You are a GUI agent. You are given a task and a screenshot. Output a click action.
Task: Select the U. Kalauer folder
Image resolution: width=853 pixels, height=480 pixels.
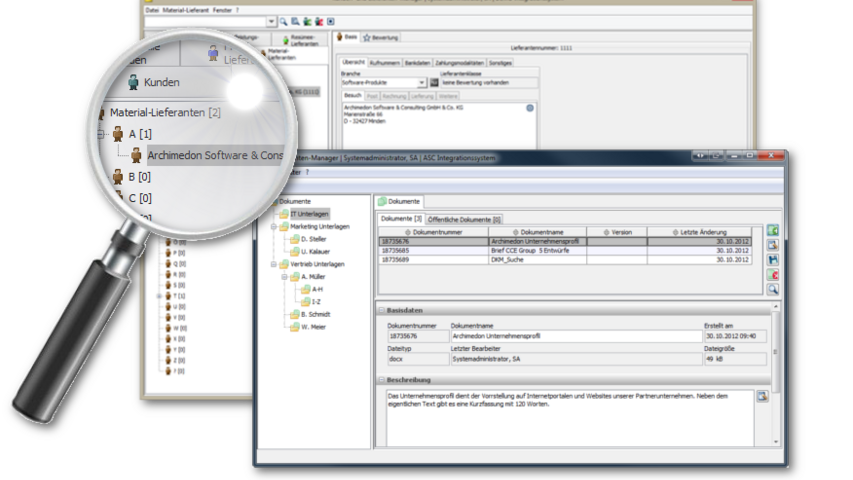[x=316, y=252]
